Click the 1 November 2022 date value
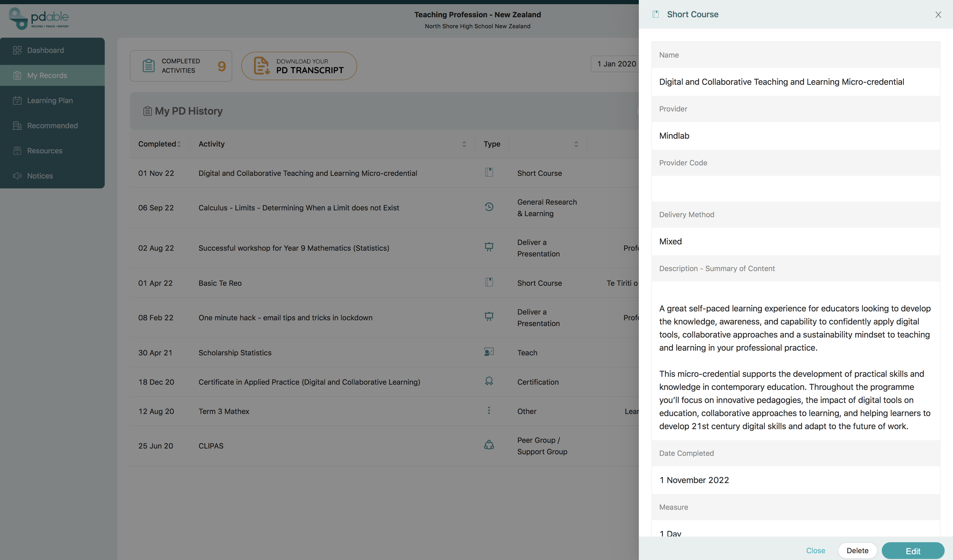Image resolution: width=953 pixels, height=560 pixels. coord(694,480)
